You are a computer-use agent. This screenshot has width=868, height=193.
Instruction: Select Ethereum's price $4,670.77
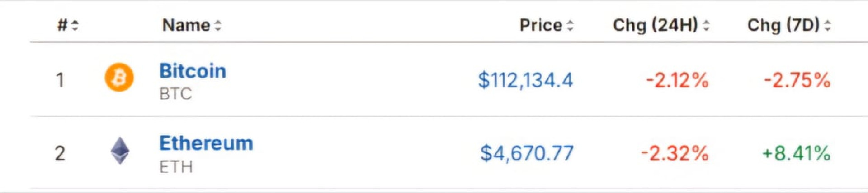pos(527,153)
